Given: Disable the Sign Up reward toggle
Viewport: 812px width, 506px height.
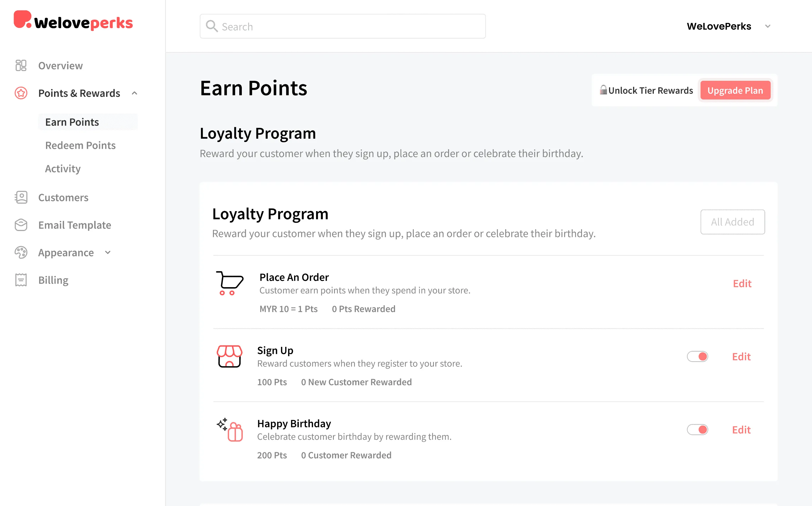Looking at the screenshot, I should pos(697,356).
